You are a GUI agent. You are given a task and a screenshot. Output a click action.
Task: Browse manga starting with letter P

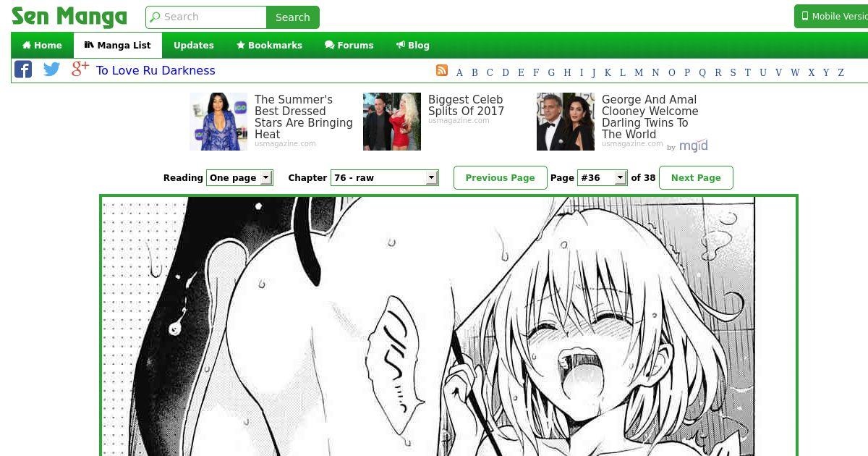coord(686,72)
